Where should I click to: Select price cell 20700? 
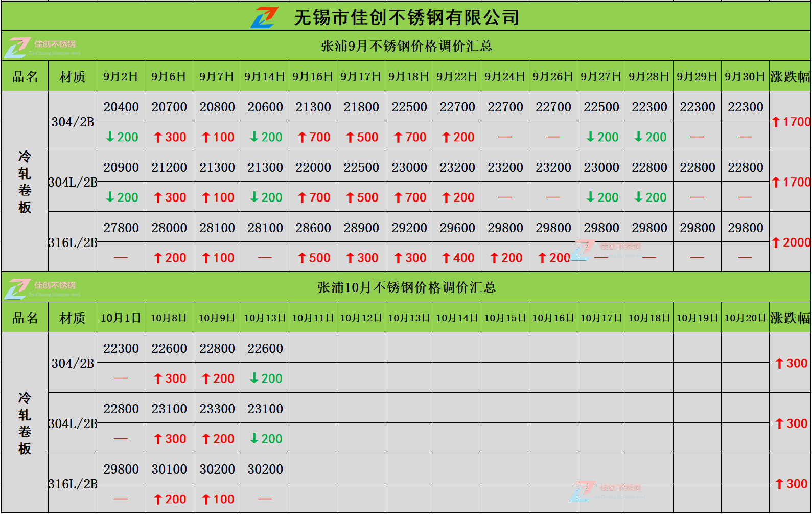click(x=169, y=107)
